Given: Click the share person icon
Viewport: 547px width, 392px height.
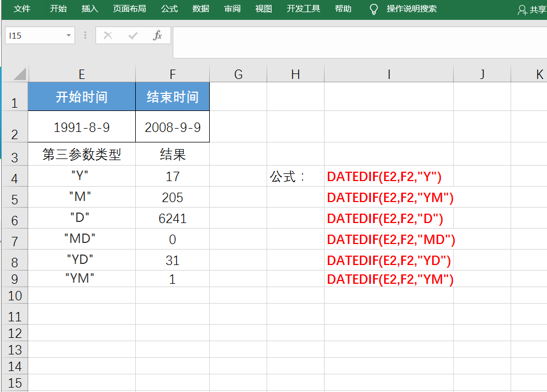Looking at the screenshot, I should tap(522, 10).
